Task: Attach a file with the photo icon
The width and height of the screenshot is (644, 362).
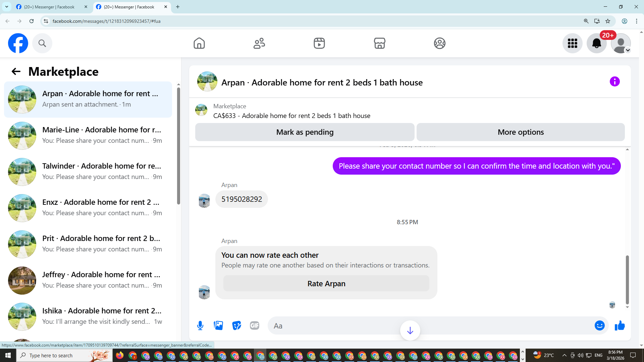Action: (218, 325)
